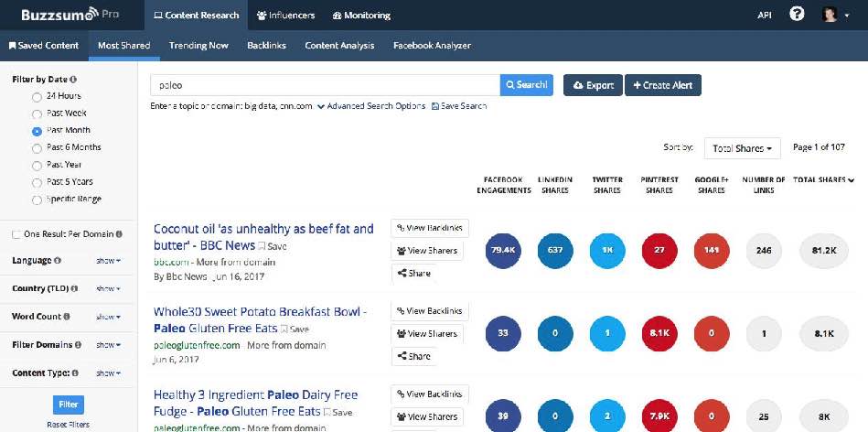Image resolution: width=868 pixels, height=432 pixels.
Task: Enable One Result Per Domain checkbox
Action: [x=16, y=234]
